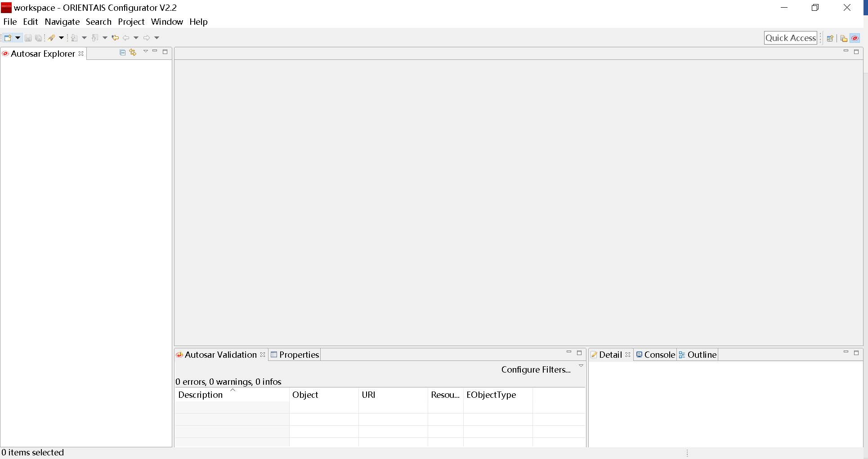Switch to the Resource perspective icon
This screenshot has height=459, width=868.
click(x=844, y=38)
